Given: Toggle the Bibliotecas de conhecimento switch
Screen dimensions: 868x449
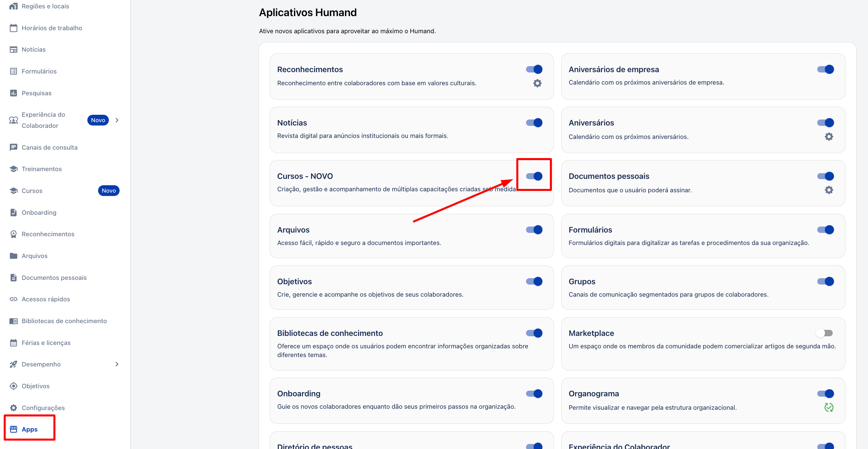Looking at the screenshot, I should tap(534, 333).
